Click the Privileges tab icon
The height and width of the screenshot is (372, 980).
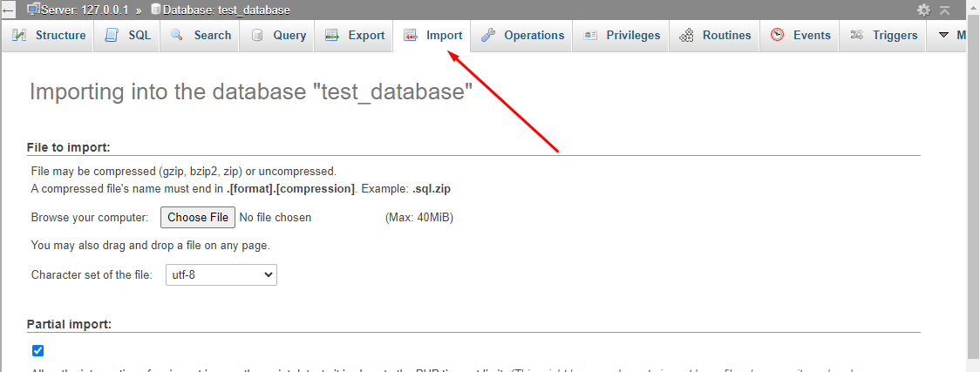coord(590,36)
